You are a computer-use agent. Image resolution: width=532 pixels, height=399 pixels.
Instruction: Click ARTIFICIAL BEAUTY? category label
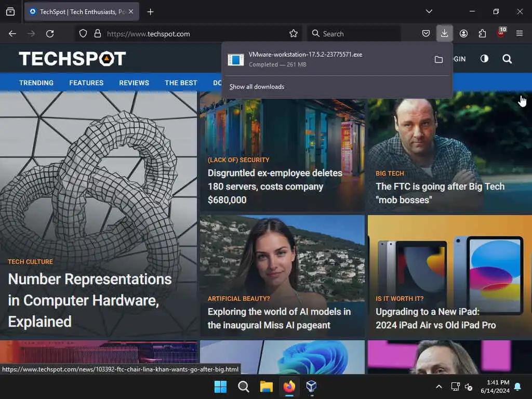click(x=239, y=299)
